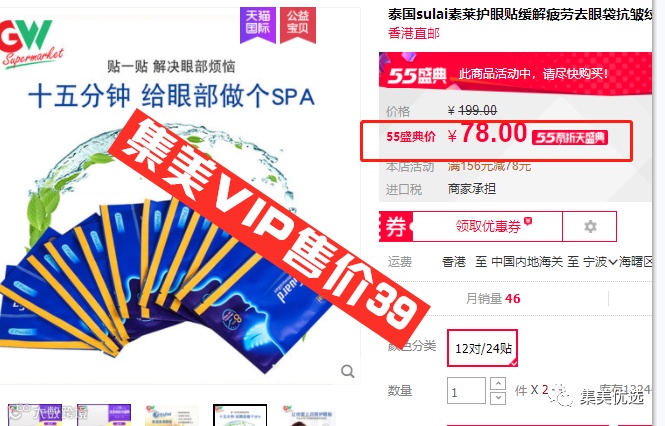Select the third product thumbnail
Viewport: 665px width, 426px height.
[172, 415]
